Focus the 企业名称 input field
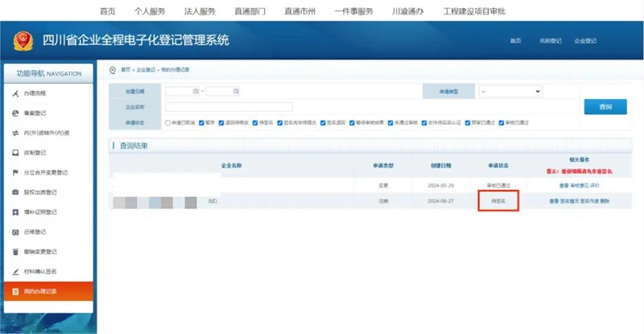Screen dimensions: 644x334 tap(229, 107)
